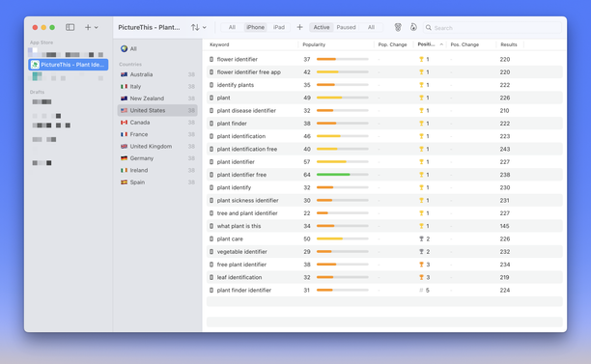Click bronze trophy for 'free plant identifier'
The width and height of the screenshot is (591, 364).
coord(421,265)
